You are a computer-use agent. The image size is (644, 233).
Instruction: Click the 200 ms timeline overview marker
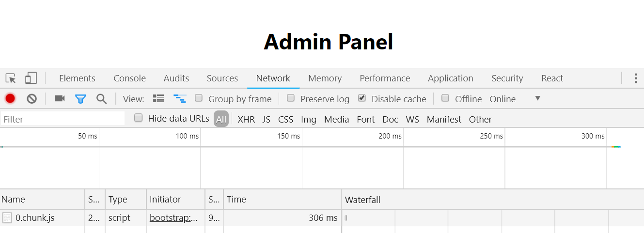pyautogui.click(x=390, y=136)
